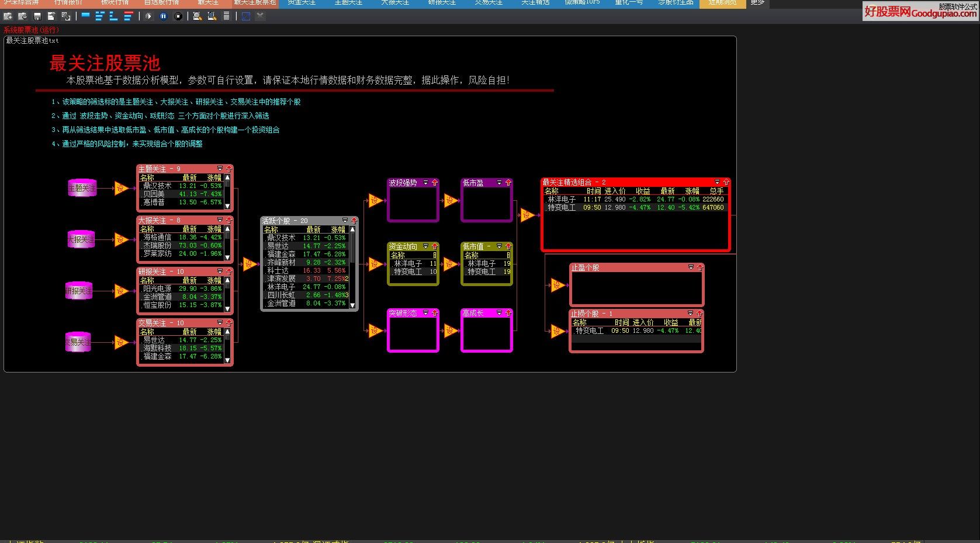Select 四川长虹 row in 活跃个股 list

pos(306,295)
